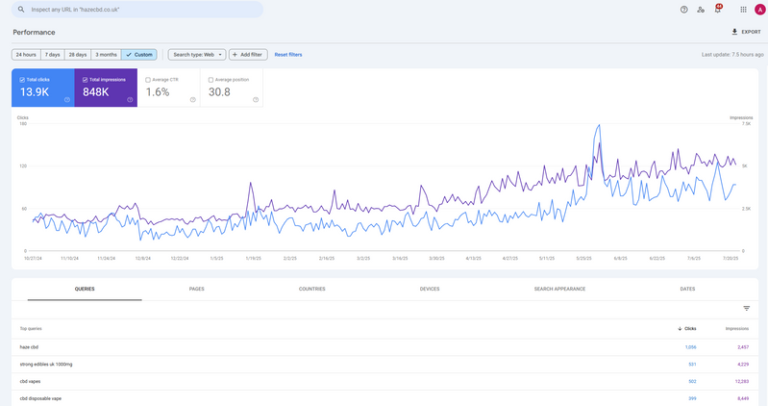Image resolution: width=768 pixels, height=406 pixels.
Task: Open the table filter rows icon
Action: [x=746, y=309]
